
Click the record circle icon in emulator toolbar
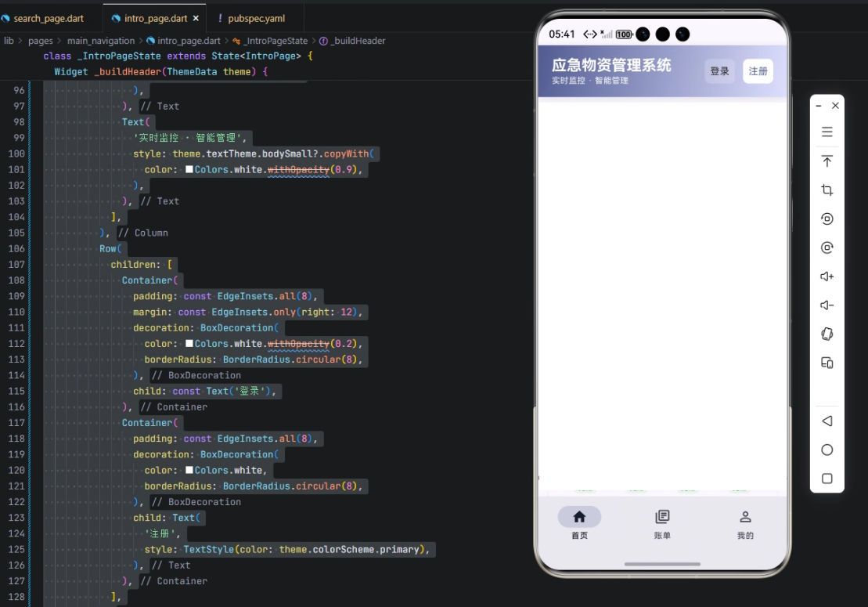(827, 219)
